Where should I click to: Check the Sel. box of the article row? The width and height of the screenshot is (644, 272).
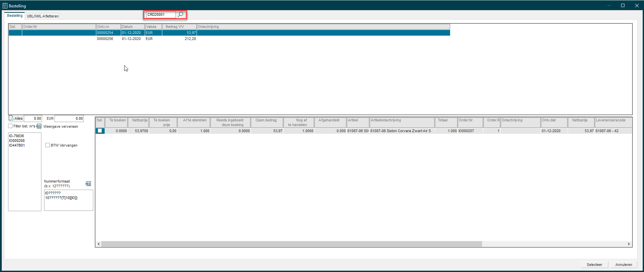coord(100,131)
